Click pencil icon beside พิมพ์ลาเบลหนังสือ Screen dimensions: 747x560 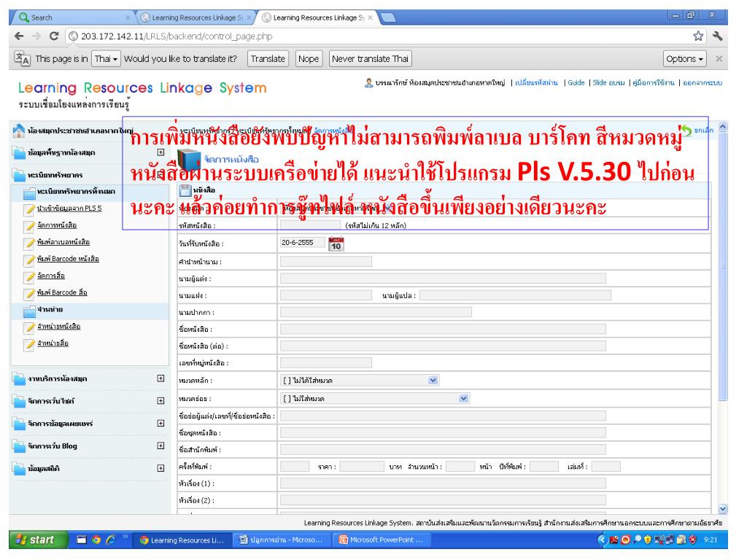(30, 242)
